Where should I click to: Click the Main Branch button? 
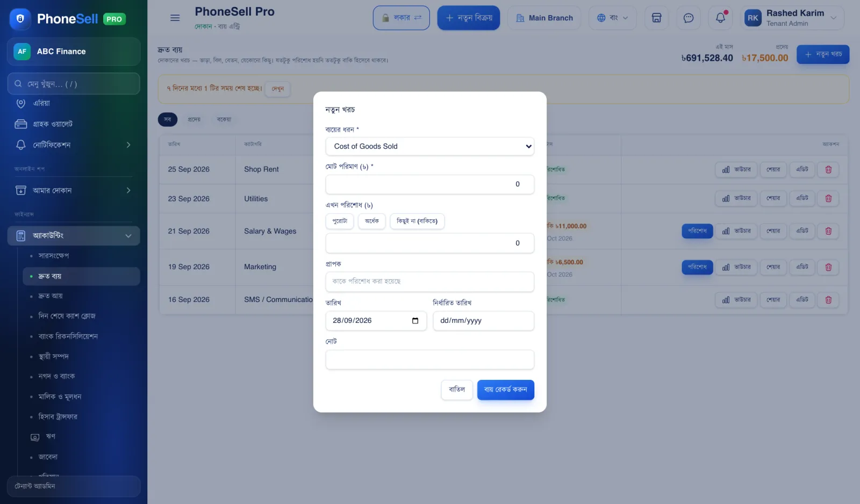tap(544, 18)
